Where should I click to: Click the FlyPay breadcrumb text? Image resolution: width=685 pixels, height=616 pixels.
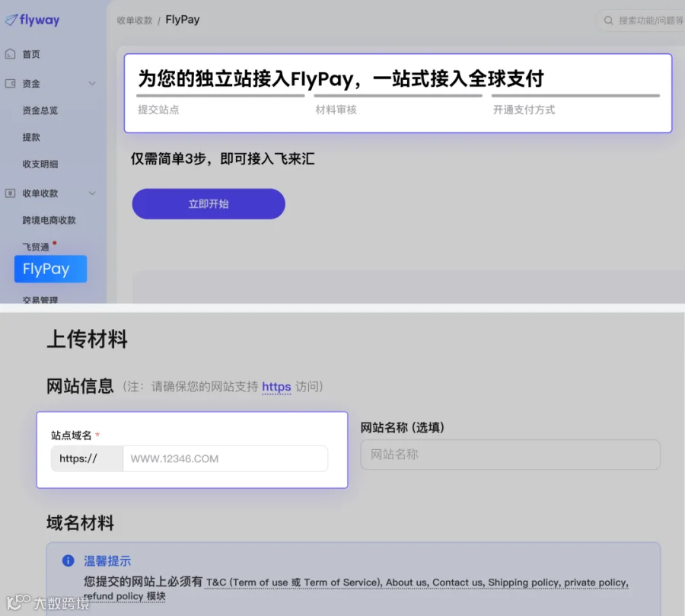coord(183,20)
